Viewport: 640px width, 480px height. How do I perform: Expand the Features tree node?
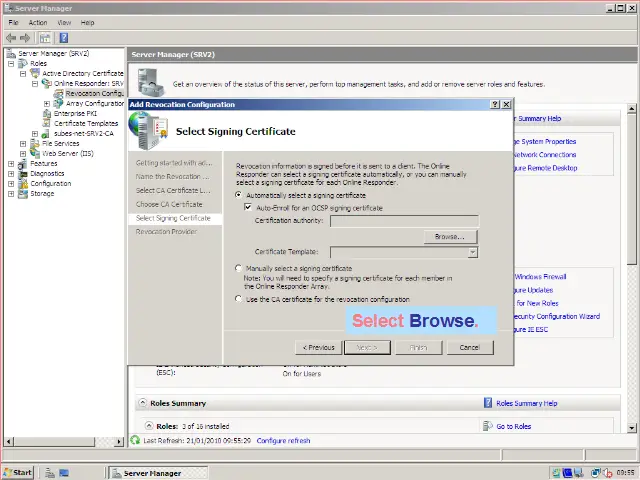pyautogui.click(x=11, y=163)
